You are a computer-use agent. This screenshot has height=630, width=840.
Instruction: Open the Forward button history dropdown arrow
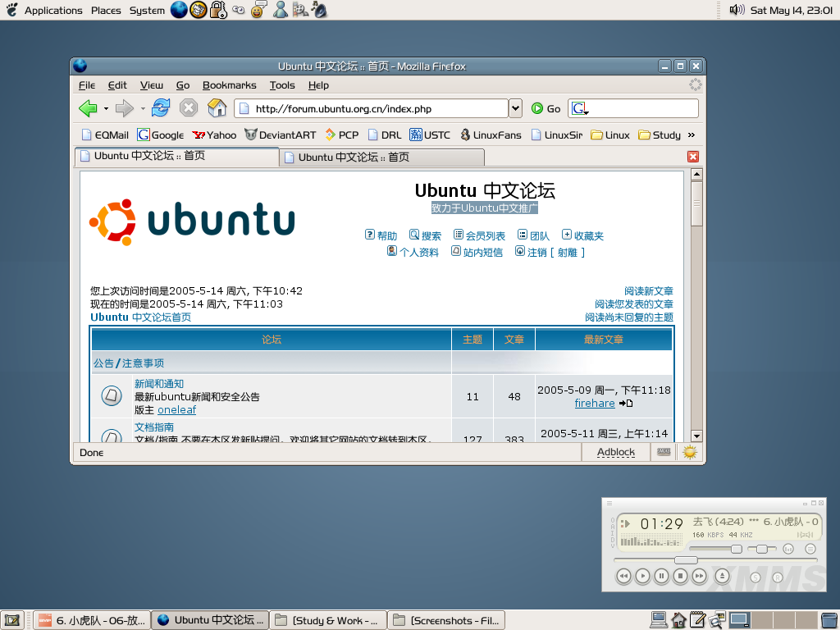[x=143, y=109]
